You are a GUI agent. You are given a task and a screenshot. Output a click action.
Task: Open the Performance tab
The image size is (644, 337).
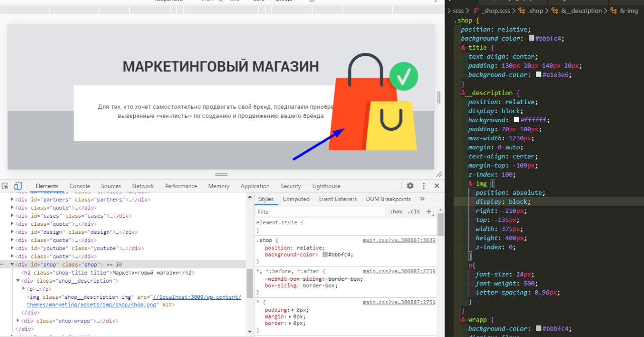(x=181, y=186)
